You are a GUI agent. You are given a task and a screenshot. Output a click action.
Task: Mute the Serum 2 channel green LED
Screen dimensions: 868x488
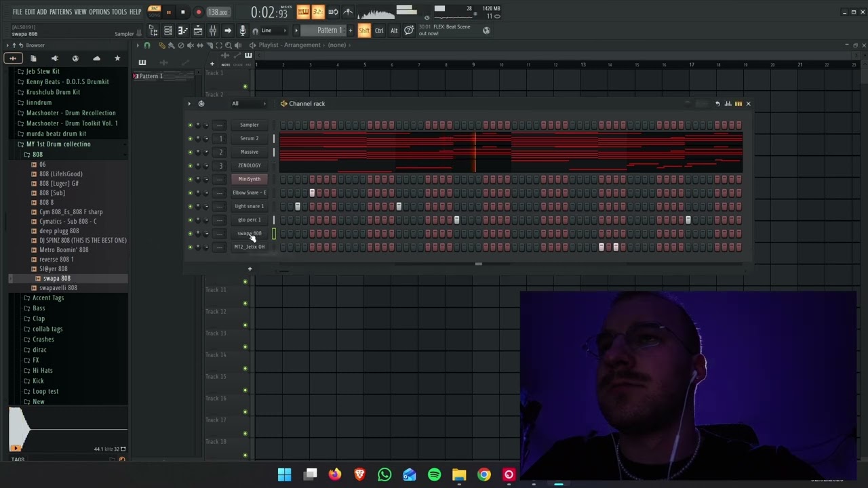tap(190, 138)
